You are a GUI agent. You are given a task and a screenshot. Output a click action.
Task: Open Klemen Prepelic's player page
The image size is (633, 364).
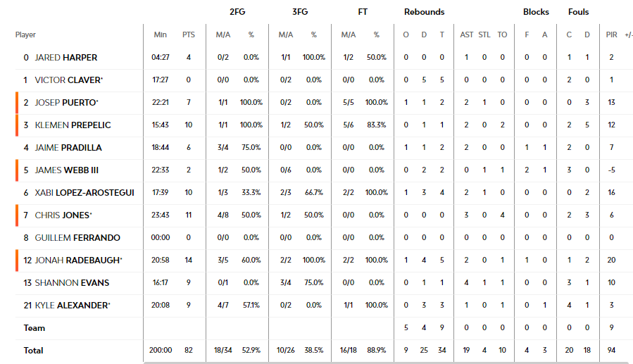[73, 125]
